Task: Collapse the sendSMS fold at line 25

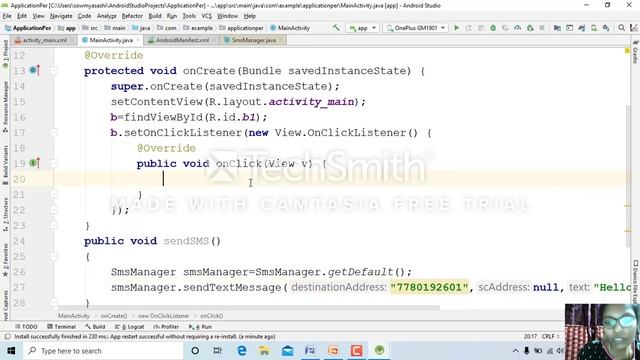Action: pos(53,256)
